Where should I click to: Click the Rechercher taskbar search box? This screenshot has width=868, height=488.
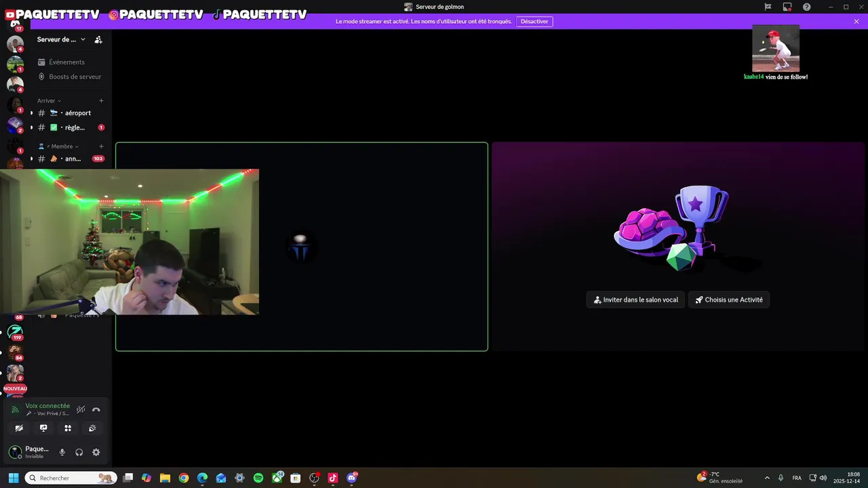71,478
